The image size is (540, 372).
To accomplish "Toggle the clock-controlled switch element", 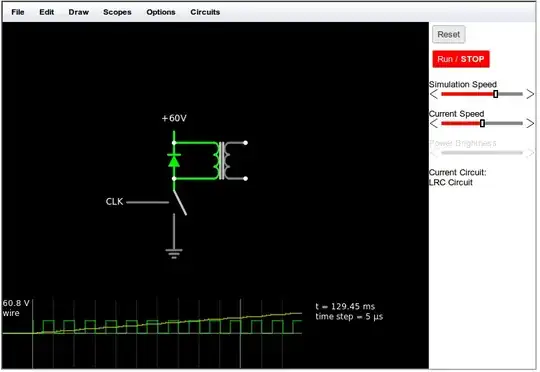I will [x=179, y=203].
